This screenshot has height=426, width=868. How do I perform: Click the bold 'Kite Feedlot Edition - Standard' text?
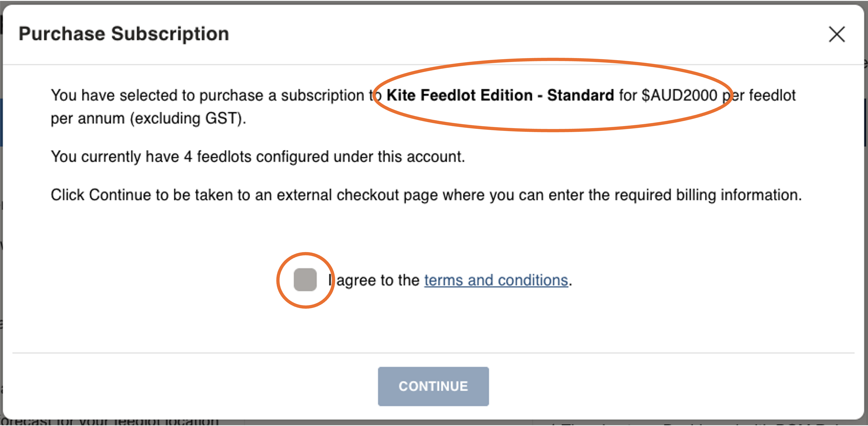pyautogui.click(x=500, y=95)
